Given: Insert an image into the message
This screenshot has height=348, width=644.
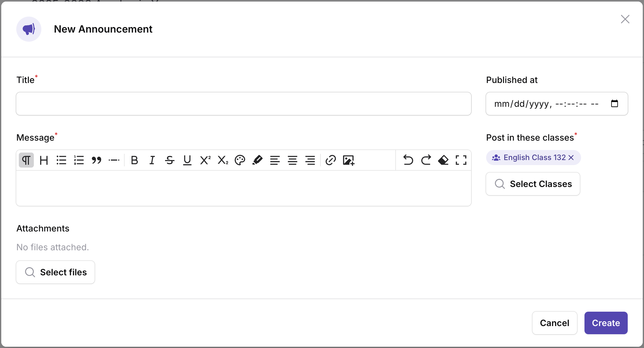Looking at the screenshot, I should click(x=348, y=160).
